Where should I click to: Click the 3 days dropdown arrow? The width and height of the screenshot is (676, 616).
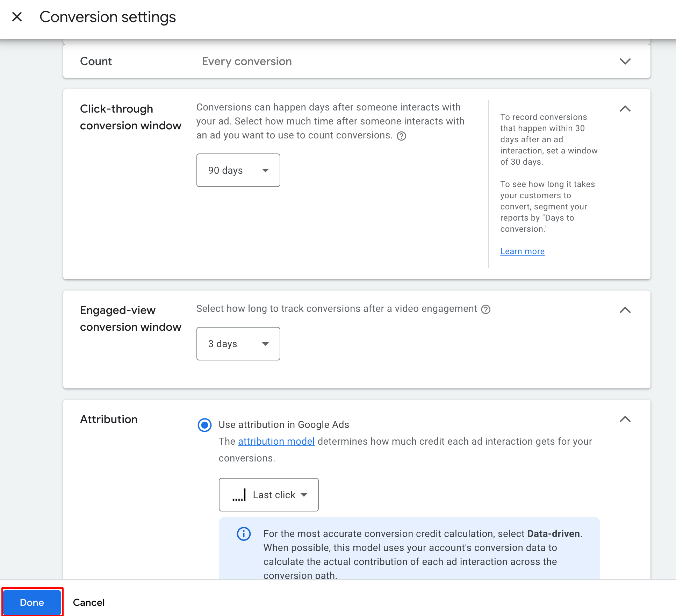265,344
